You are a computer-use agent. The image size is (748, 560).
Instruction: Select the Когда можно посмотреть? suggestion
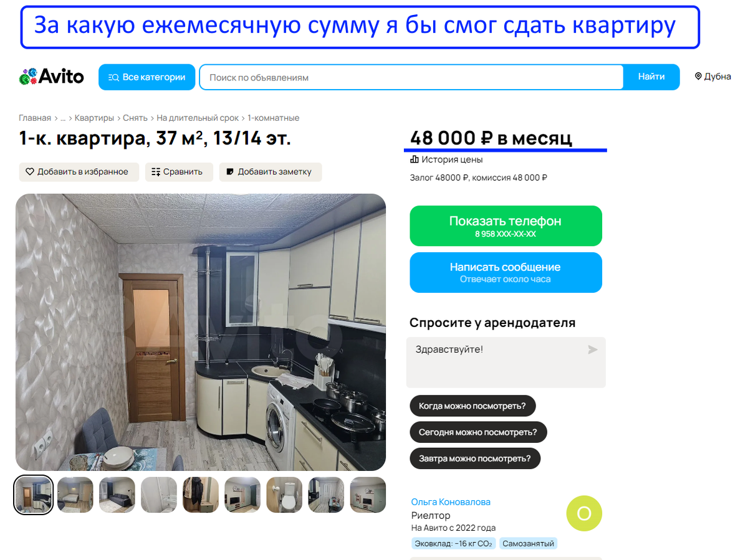472,406
